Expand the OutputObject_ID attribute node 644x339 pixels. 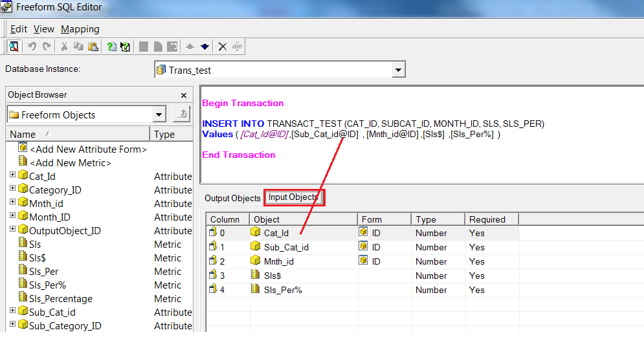pyautogui.click(x=12, y=228)
